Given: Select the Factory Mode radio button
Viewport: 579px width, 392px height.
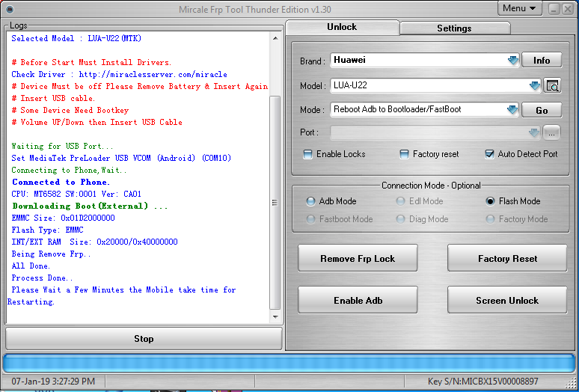Looking at the screenshot, I should point(490,219).
